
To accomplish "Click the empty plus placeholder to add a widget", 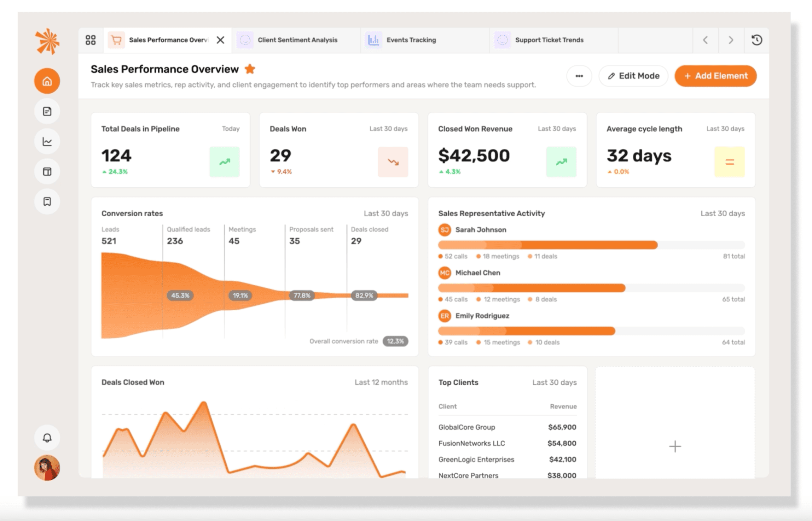I will pyautogui.click(x=675, y=446).
